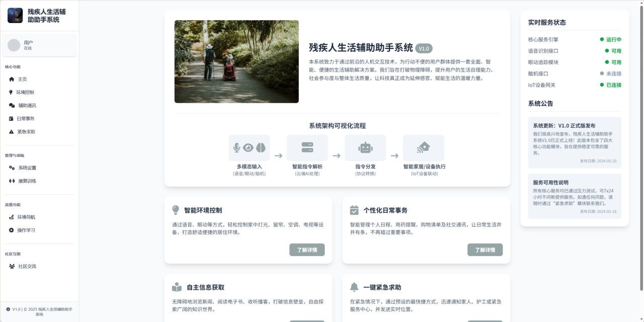Click 眼动追踪模块 status row label

[543, 62]
